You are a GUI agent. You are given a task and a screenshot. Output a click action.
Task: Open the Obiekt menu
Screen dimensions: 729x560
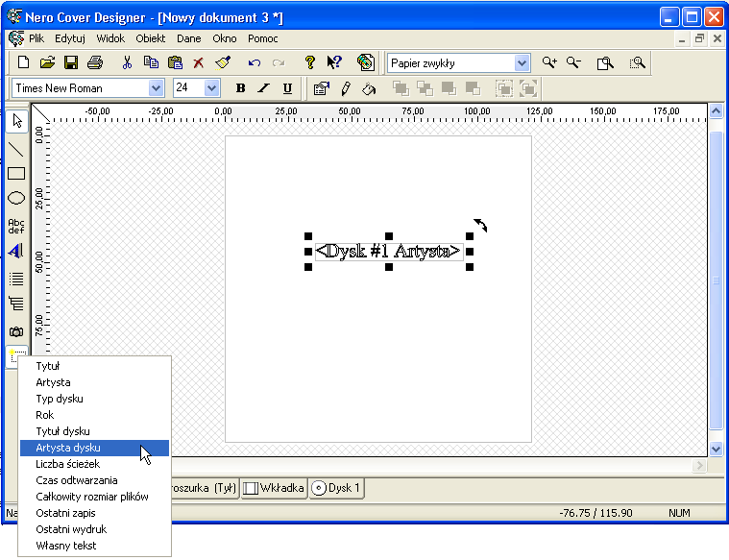[150, 38]
